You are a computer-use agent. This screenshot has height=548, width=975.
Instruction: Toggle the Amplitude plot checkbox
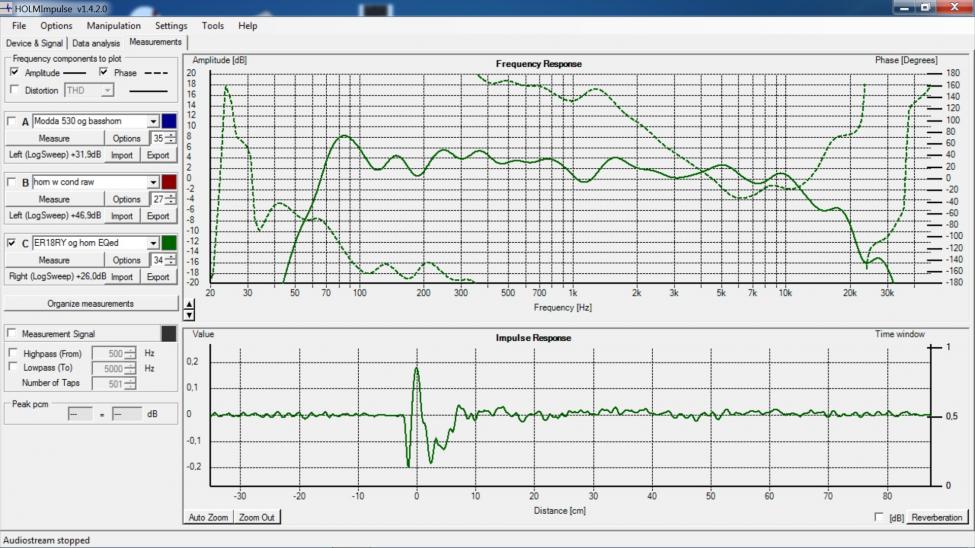(14, 73)
